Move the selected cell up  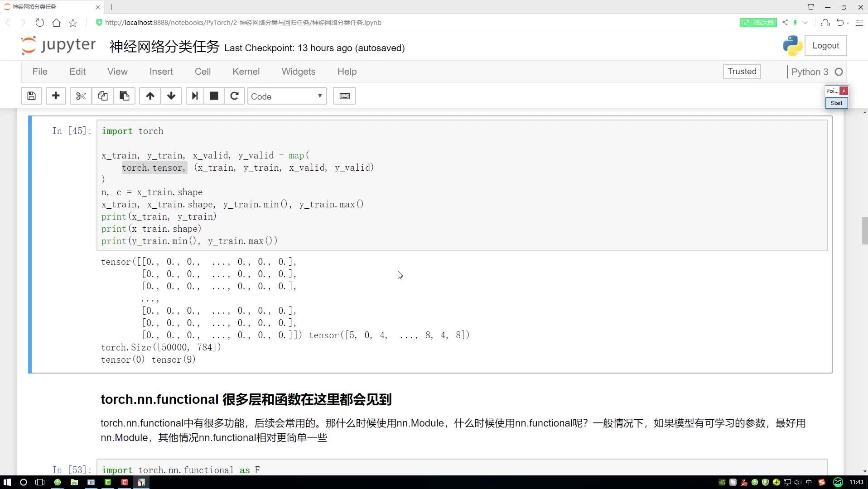[x=150, y=96]
